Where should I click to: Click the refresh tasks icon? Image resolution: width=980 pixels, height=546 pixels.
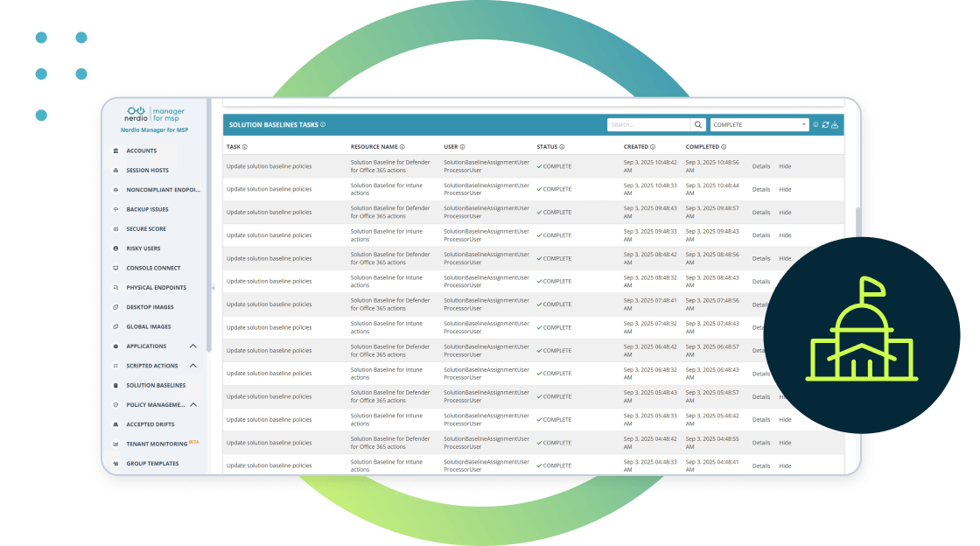pyautogui.click(x=825, y=125)
